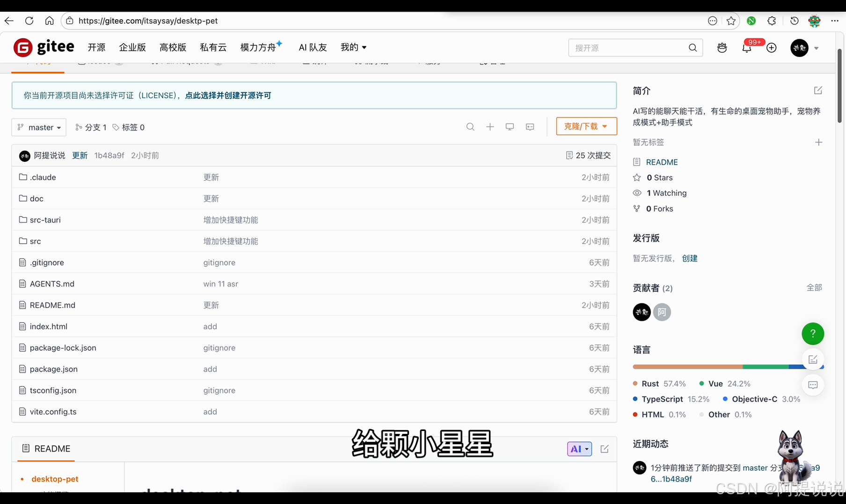
Task: Open the 25 次提交 commits link
Action: pyautogui.click(x=588, y=155)
